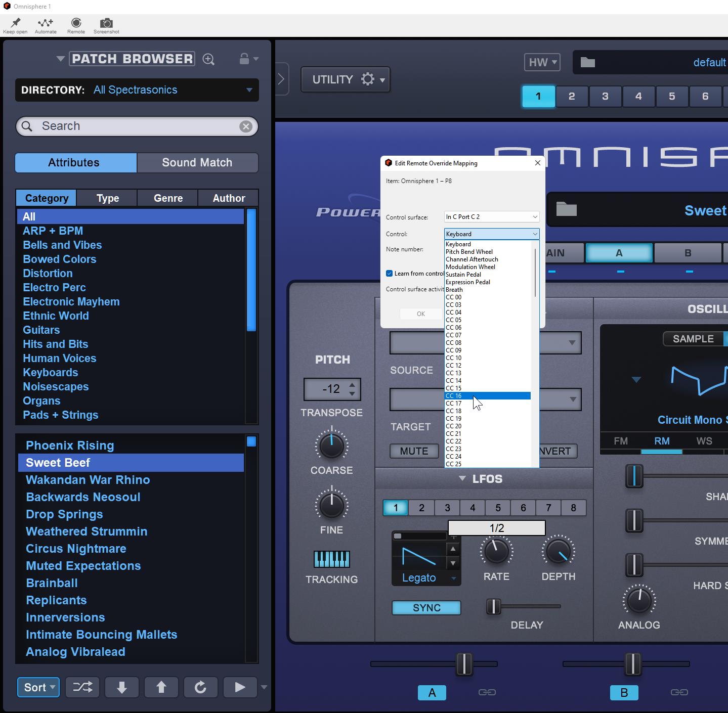The image size is (728, 713).
Task: Open the Legato LFO mode dropdown
Action: pyautogui.click(x=427, y=578)
